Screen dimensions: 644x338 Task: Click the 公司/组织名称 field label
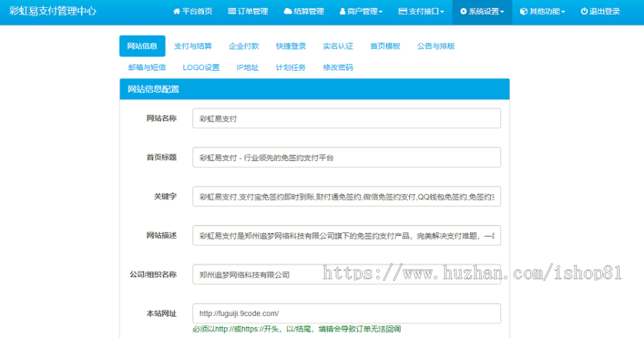coord(153,274)
